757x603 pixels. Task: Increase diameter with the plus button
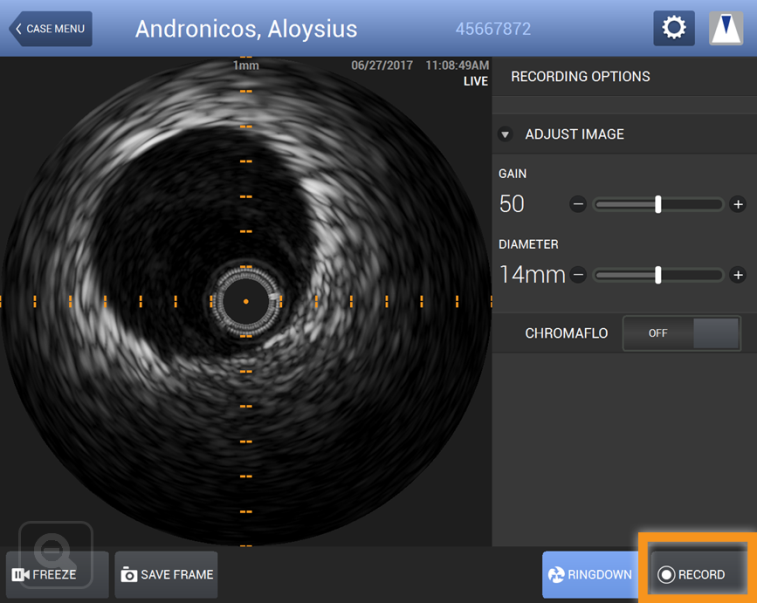click(x=738, y=275)
